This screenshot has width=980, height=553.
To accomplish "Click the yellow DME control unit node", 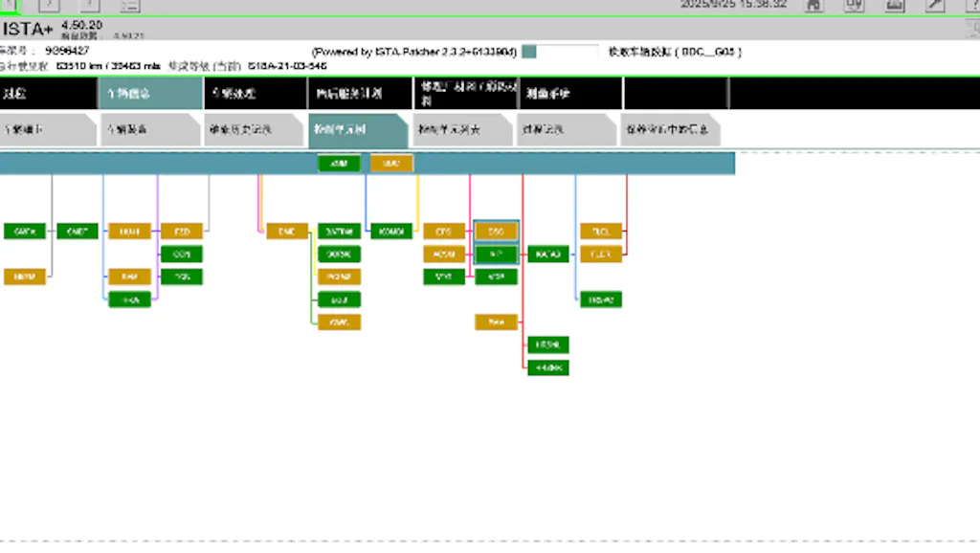I will [286, 232].
